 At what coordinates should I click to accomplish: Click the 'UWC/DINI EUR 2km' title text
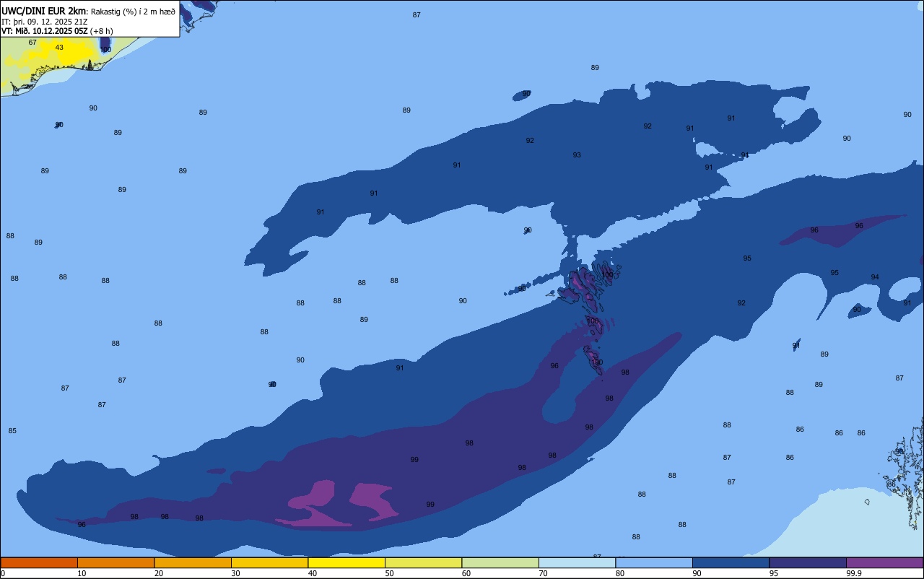(43, 11)
